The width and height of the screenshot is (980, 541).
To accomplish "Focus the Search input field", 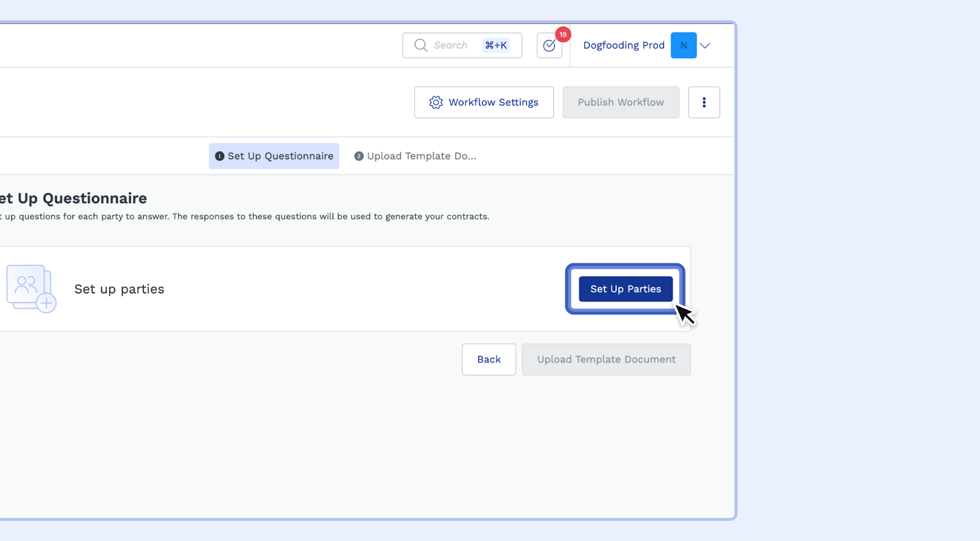I will click(x=462, y=45).
